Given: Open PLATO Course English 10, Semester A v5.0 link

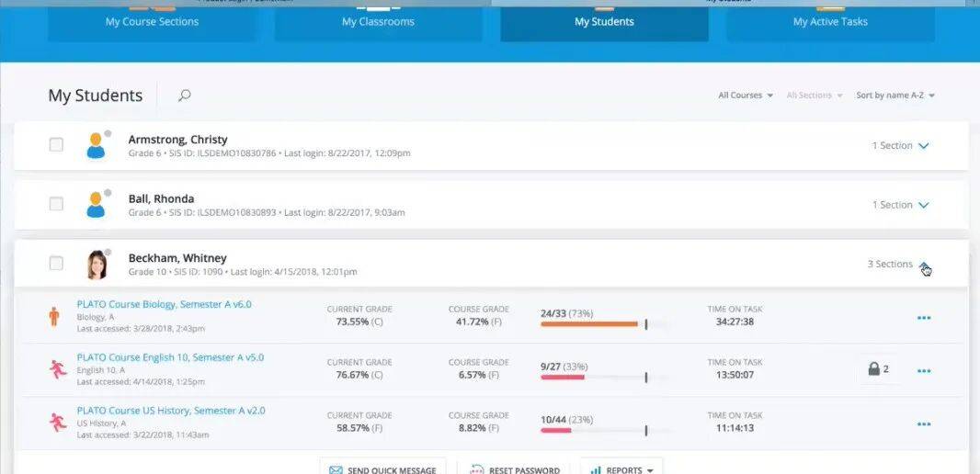Looking at the screenshot, I should pos(170,357).
